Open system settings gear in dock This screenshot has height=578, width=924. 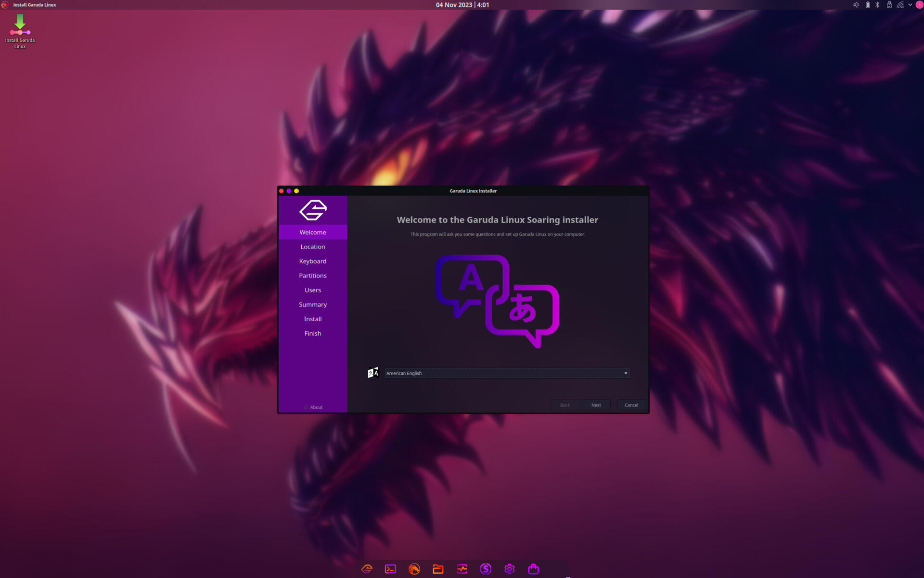pyautogui.click(x=510, y=569)
